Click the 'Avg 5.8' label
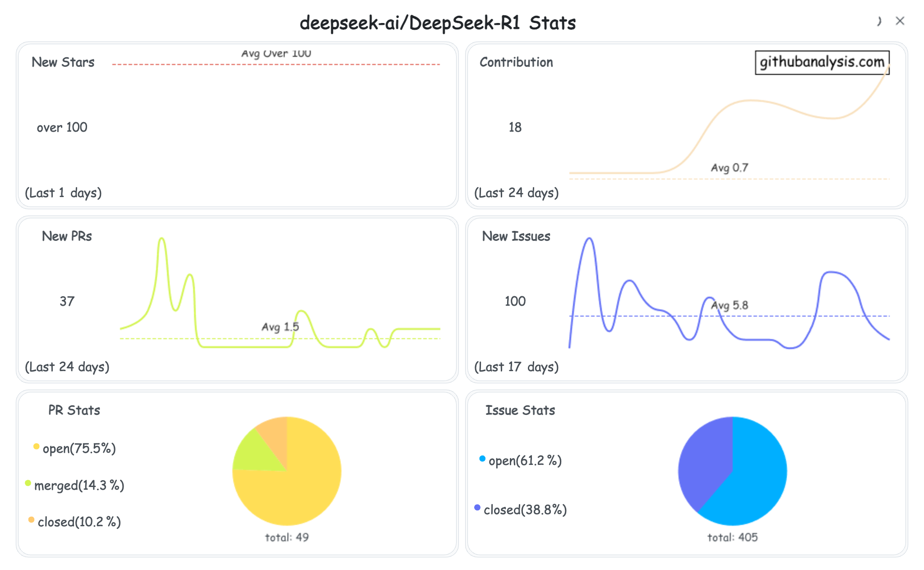The width and height of the screenshot is (924, 570). (730, 306)
